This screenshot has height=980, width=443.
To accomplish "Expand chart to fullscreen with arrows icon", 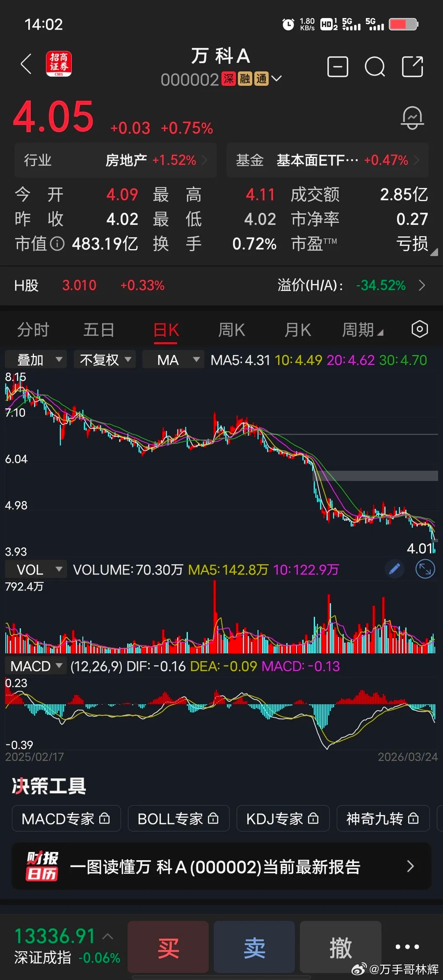I will pyautogui.click(x=425, y=569).
